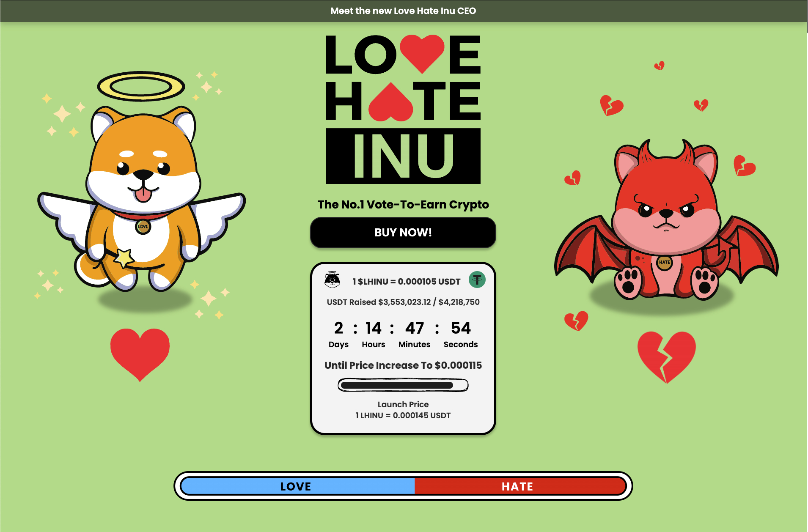Click the yellow star held by the angel dog
This screenshot has width=808, height=532.
point(124,258)
